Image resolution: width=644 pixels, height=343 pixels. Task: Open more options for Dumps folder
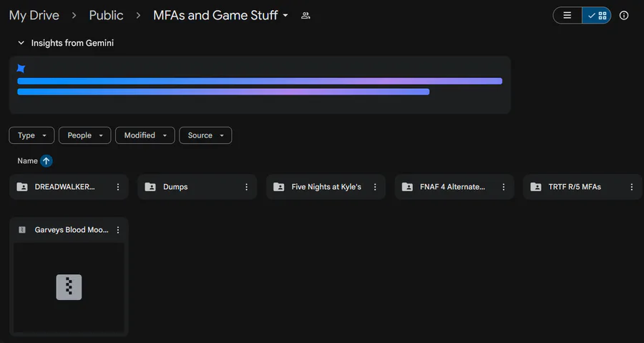click(x=246, y=187)
